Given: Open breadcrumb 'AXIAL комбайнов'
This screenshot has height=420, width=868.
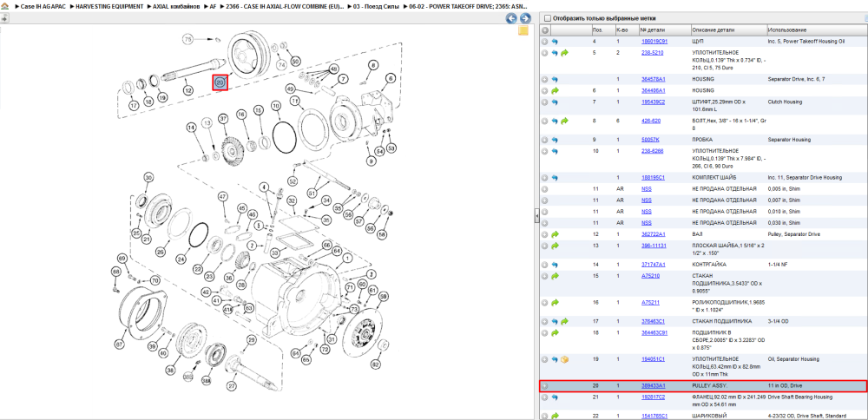Looking at the screenshot, I should click(176, 5).
